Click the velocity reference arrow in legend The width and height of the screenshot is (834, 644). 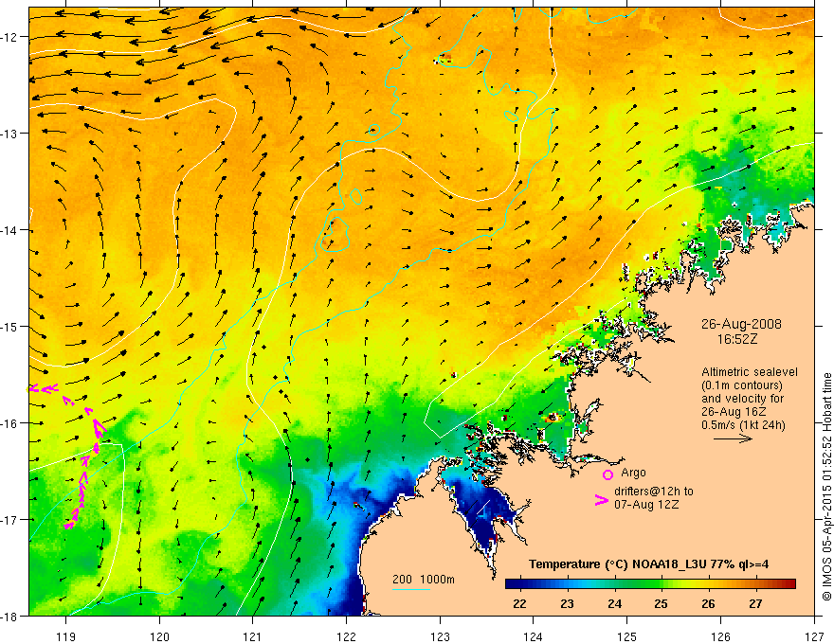733,438
